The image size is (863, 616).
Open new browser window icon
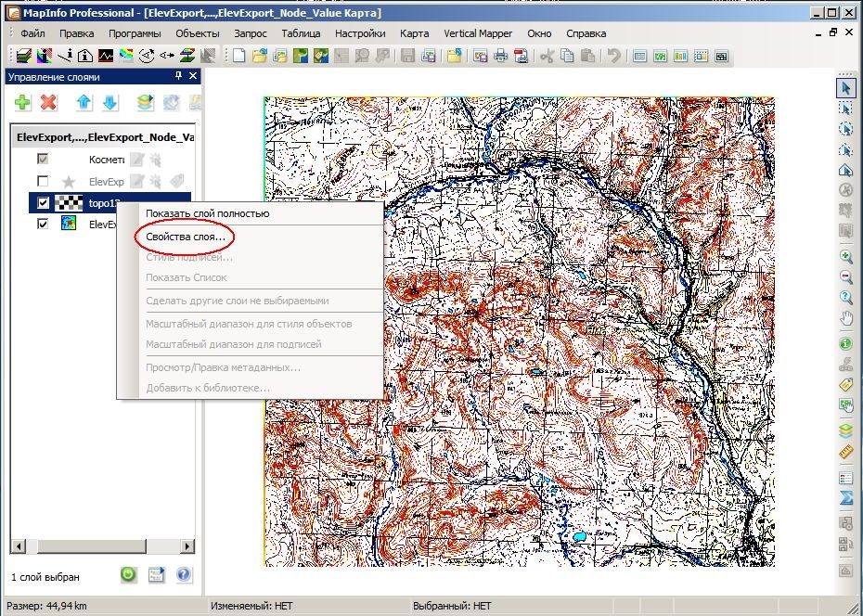pos(639,56)
